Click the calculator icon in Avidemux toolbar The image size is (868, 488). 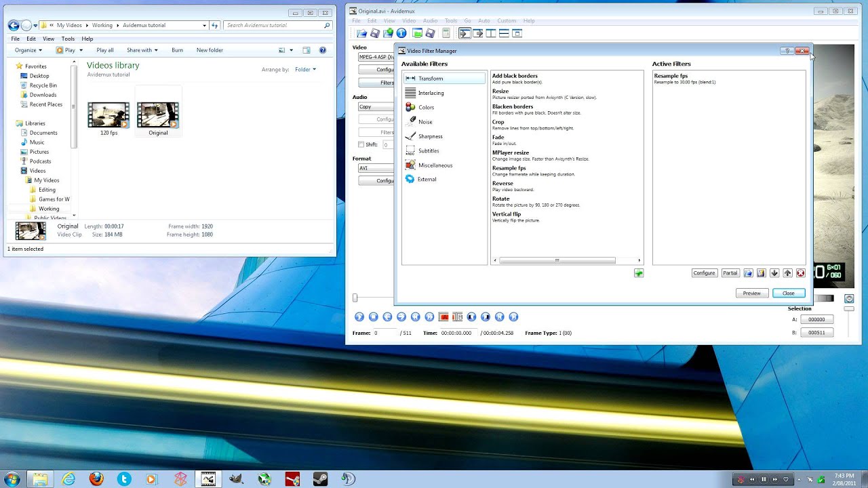[x=446, y=33]
